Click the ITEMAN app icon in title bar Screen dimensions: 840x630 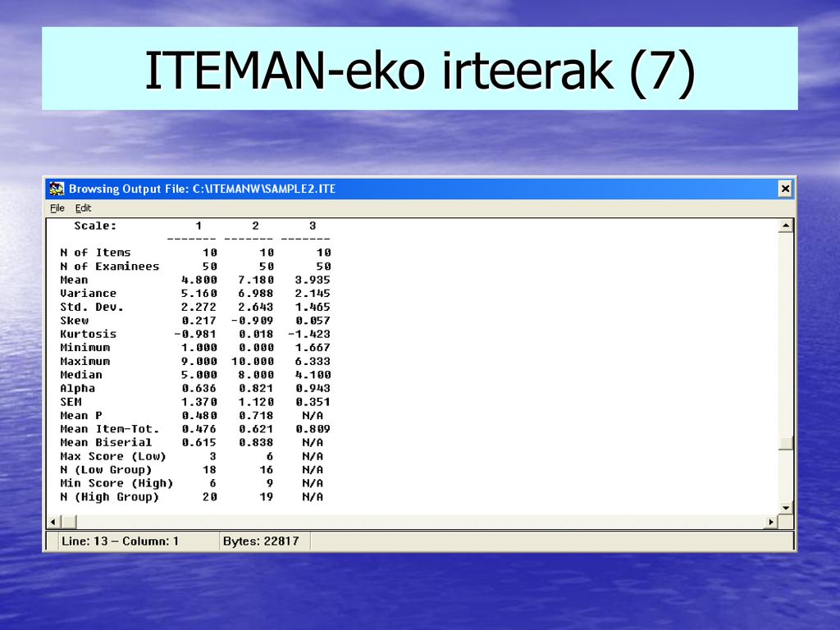pos(57,189)
